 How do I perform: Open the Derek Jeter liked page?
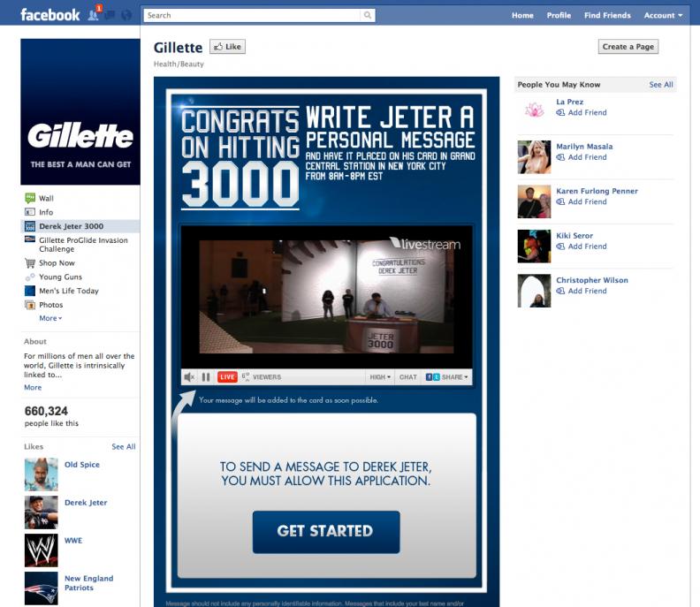[86, 503]
